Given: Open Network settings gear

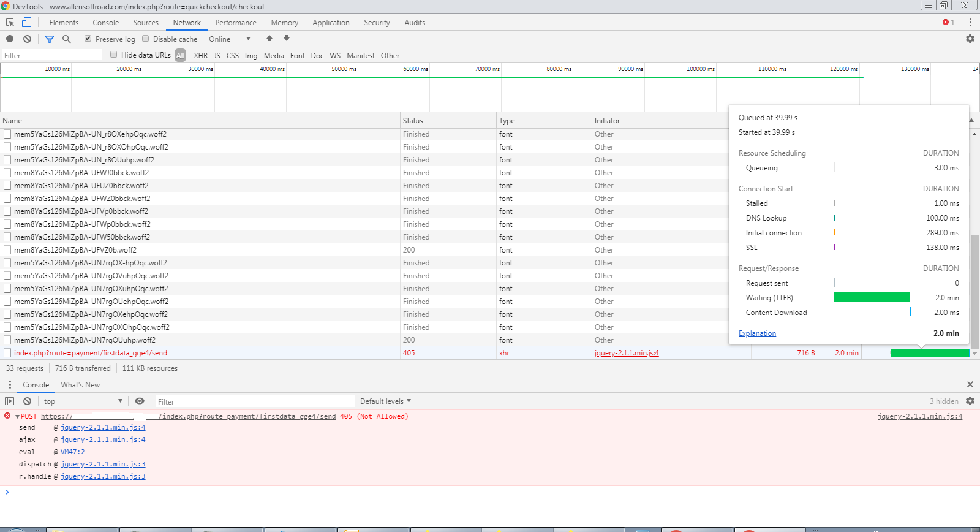Looking at the screenshot, I should (x=970, y=39).
